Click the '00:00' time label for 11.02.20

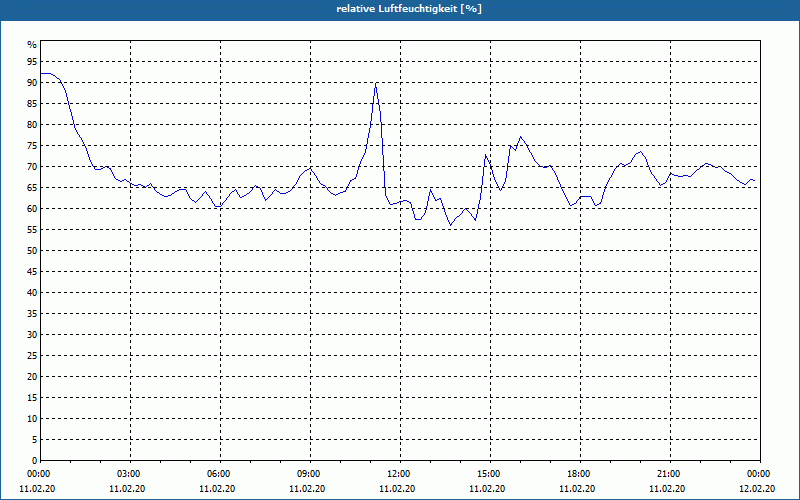37,474
